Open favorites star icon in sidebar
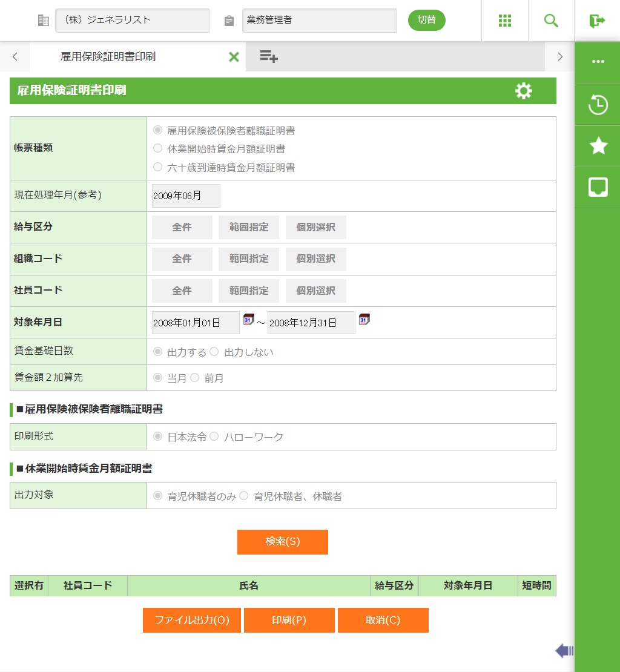620x672 pixels. [x=598, y=146]
